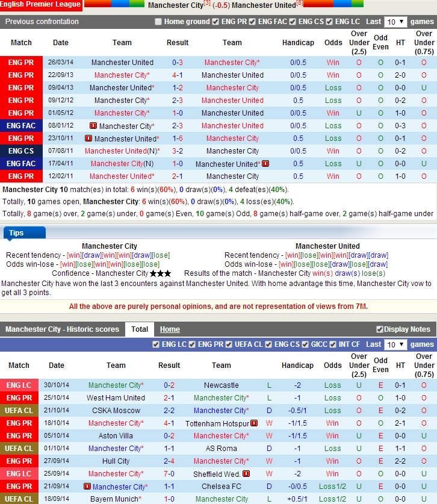Click red card icon next to Tottenham Hotspur
The height and width of the screenshot is (504, 437).
tap(254, 423)
